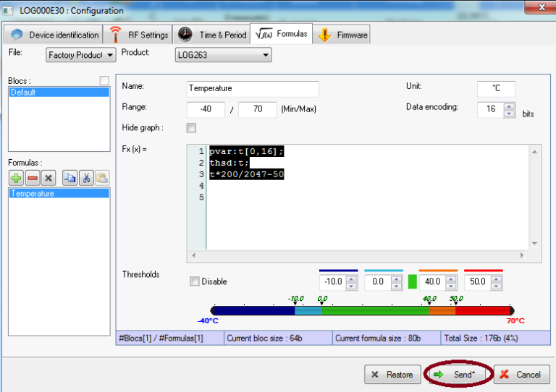The image size is (556, 392).
Task: Decrease the 50.0 threshold value
Action: (x=496, y=286)
